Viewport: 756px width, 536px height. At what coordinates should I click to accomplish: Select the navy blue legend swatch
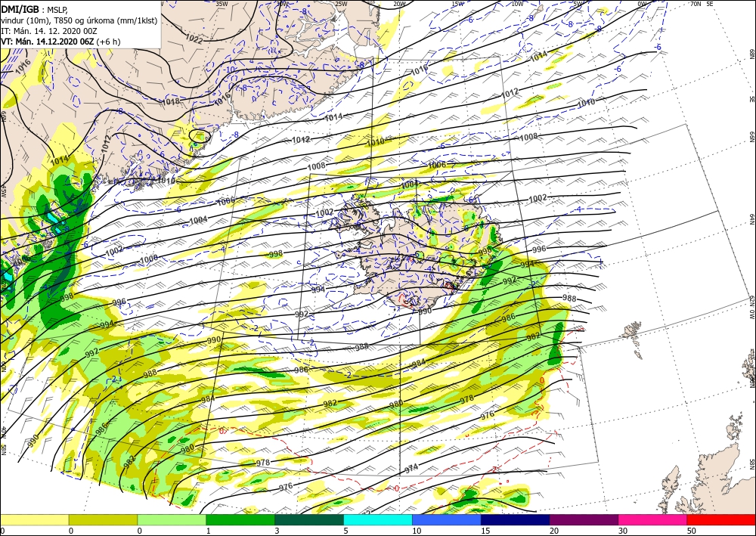[516, 519]
